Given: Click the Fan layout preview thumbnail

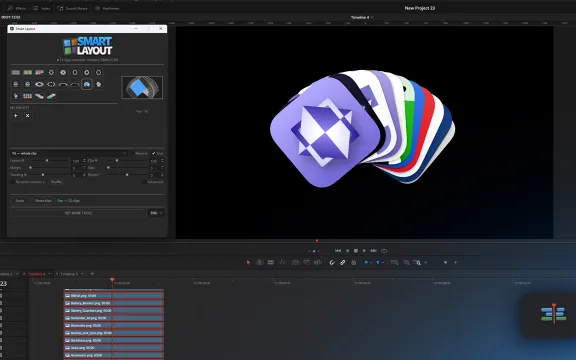Looking at the screenshot, I should tap(142, 87).
